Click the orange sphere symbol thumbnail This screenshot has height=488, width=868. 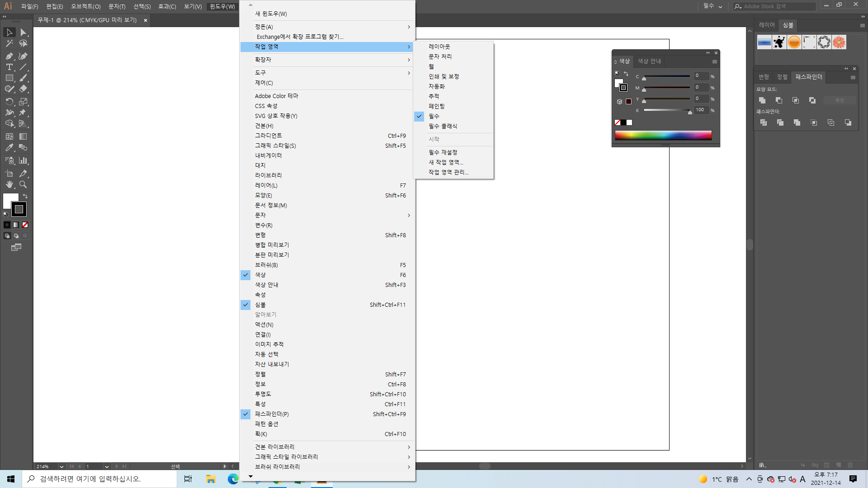click(794, 42)
